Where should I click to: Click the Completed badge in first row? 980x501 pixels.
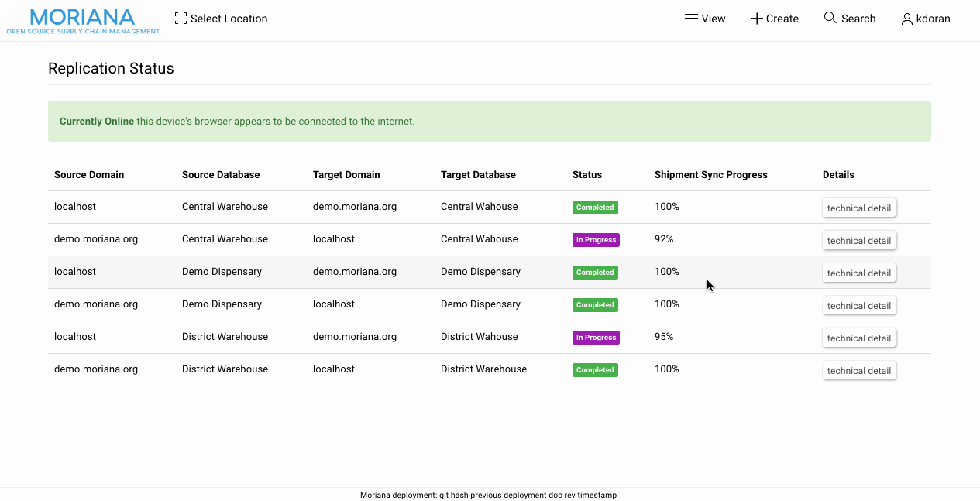[x=595, y=208]
